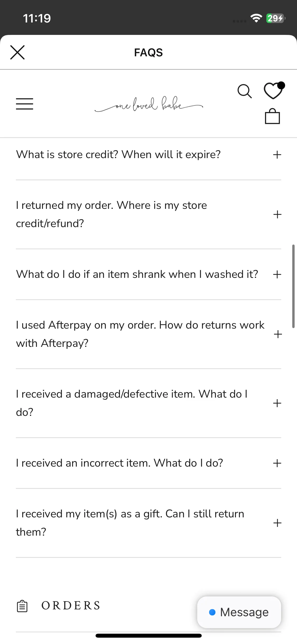Click the vertical scrollbar handle

point(293,286)
